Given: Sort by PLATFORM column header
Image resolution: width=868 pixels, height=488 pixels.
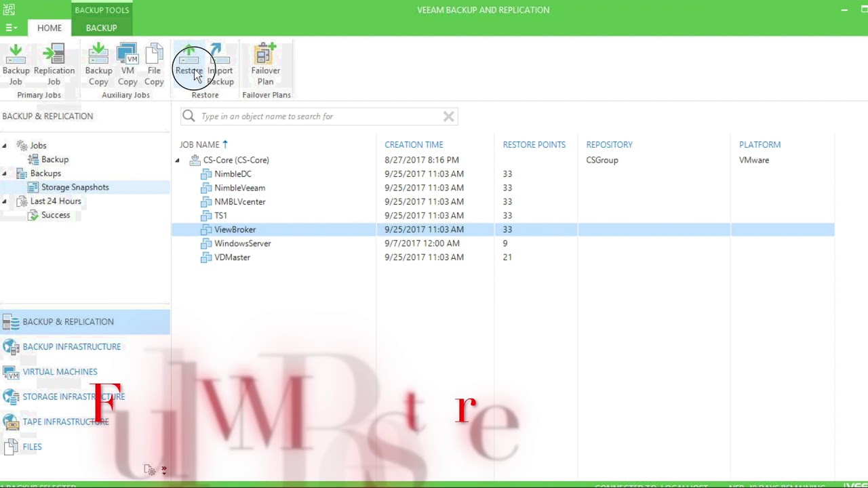Looking at the screenshot, I should click(x=759, y=144).
